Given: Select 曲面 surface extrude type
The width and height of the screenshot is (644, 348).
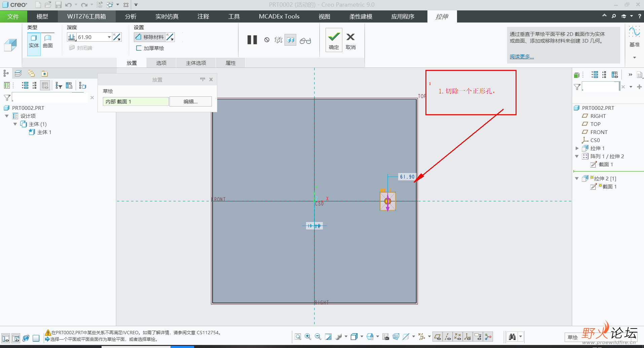Looking at the screenshot, I should click(48, 42).
